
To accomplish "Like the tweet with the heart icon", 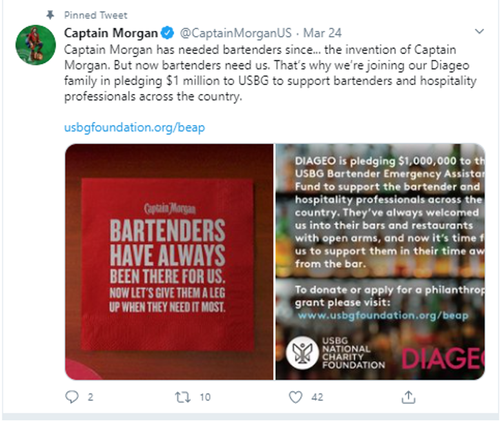I will tap(295, 397).
